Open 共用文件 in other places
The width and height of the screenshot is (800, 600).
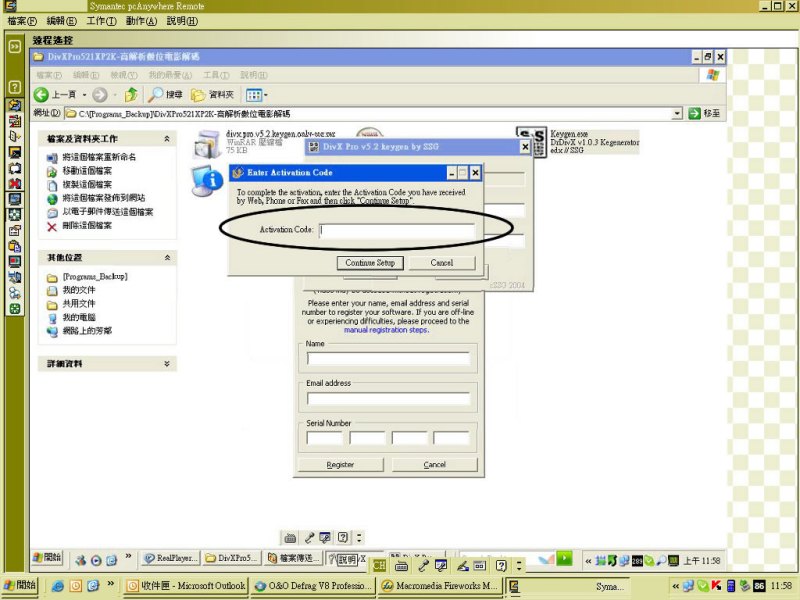point(79,304)
